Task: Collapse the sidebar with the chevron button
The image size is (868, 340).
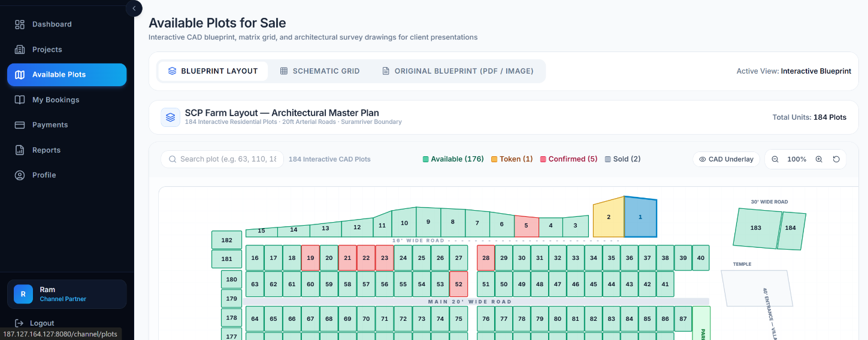Action: click(x=134, y=8)
